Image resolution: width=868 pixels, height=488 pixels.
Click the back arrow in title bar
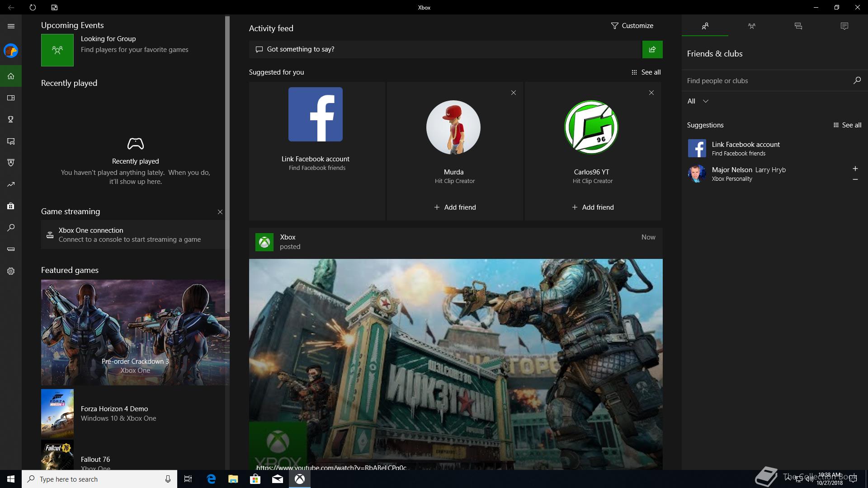pos(11,7)
